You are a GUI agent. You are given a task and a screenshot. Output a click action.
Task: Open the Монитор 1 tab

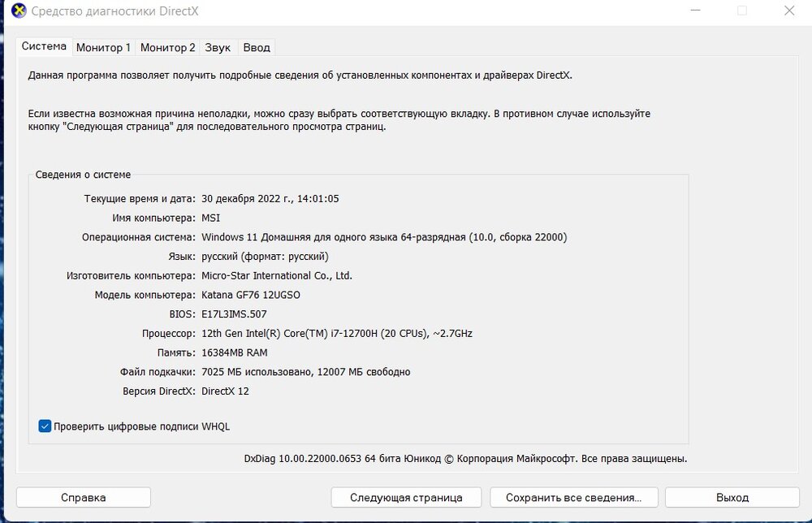[x=103, y=47]
